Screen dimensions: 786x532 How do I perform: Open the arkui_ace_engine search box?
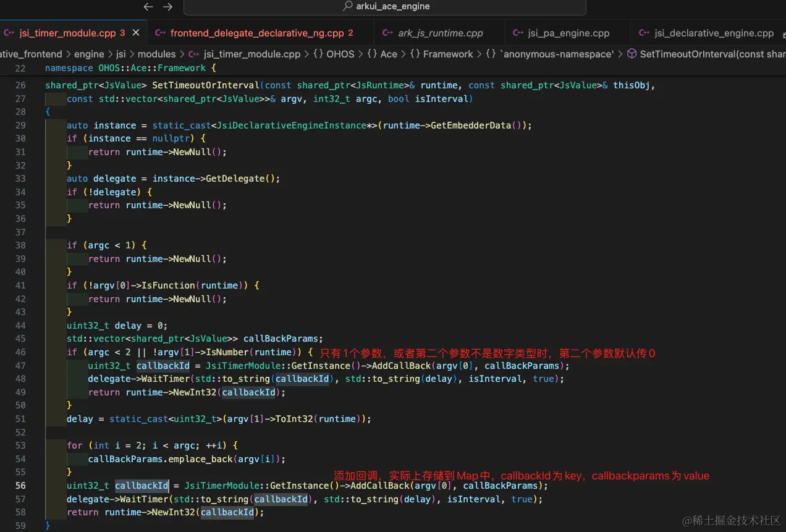(x=385, y=7)
